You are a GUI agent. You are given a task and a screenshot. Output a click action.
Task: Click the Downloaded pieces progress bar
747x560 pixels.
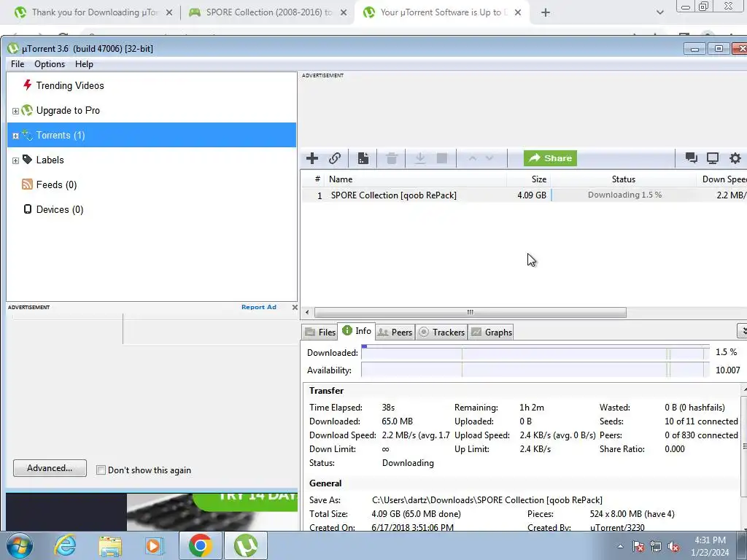535,353
